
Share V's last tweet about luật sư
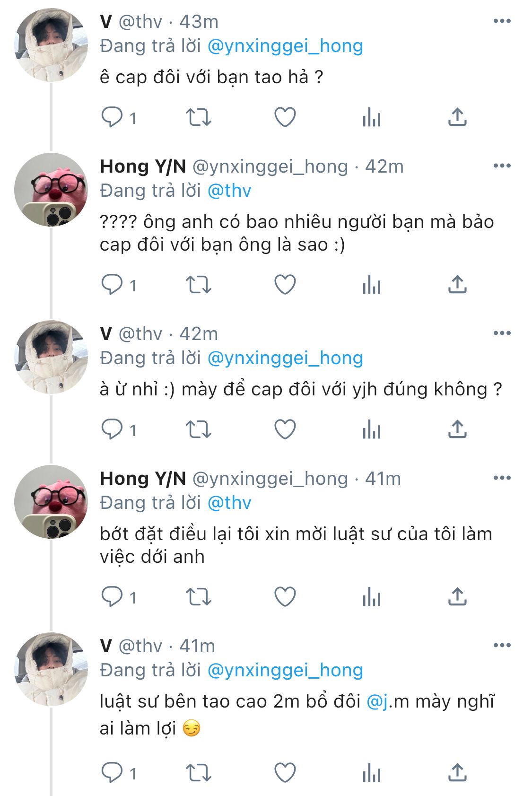coord(457,773)
